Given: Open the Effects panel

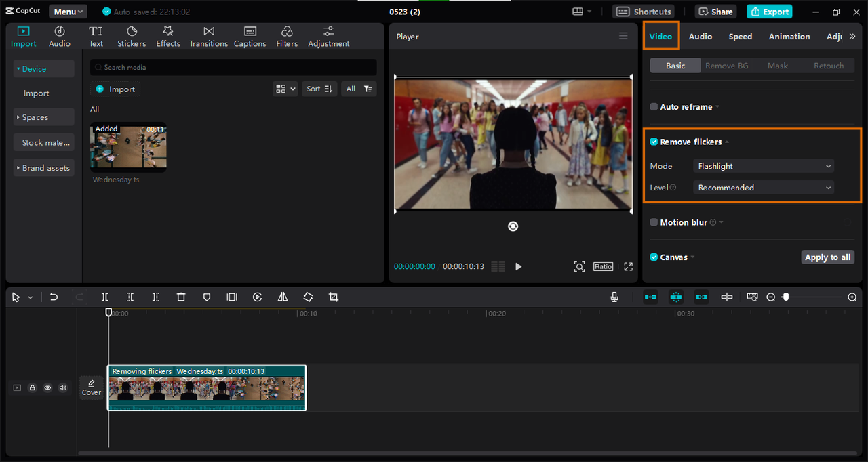Looking at the screenshot, I should click(x=168, y=37).
